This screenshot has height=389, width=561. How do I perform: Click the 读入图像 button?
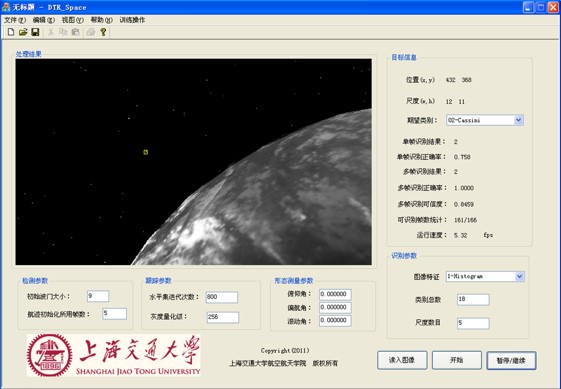coord(402,360)
